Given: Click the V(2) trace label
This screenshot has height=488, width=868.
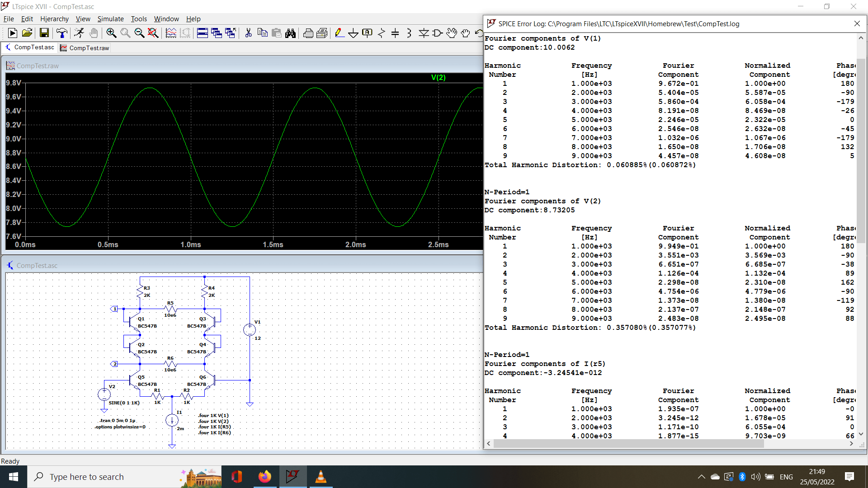Looking at the screenshot, I should pyautogui.click(x=438, y=77).
